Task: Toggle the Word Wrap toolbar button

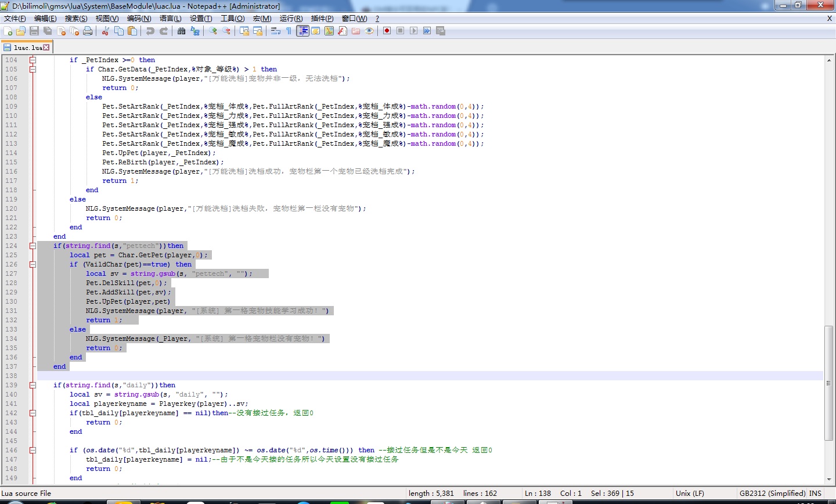Action: [x=275, y=31]
